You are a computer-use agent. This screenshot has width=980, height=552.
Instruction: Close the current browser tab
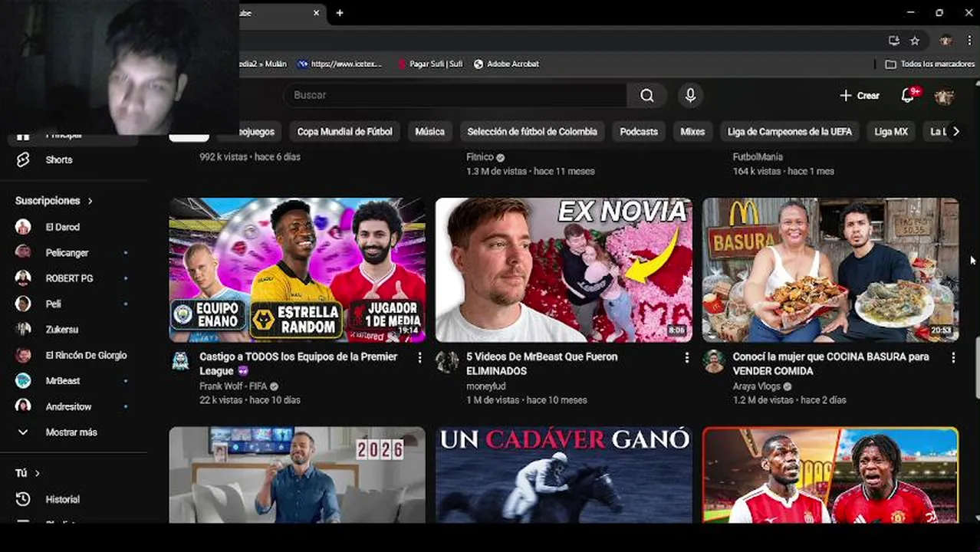pyautogui.click(x=316, y=13)
